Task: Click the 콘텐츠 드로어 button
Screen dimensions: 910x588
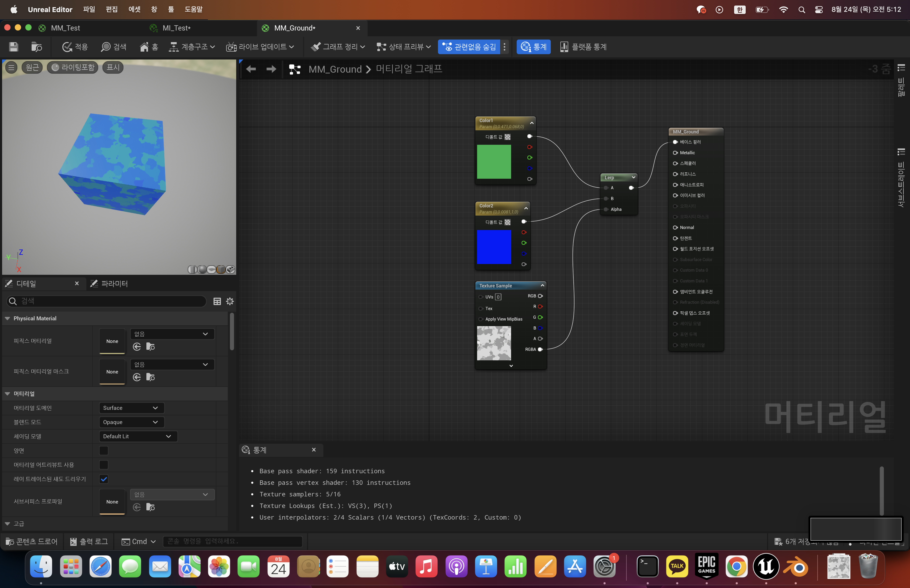Action: tap(32, 541)
